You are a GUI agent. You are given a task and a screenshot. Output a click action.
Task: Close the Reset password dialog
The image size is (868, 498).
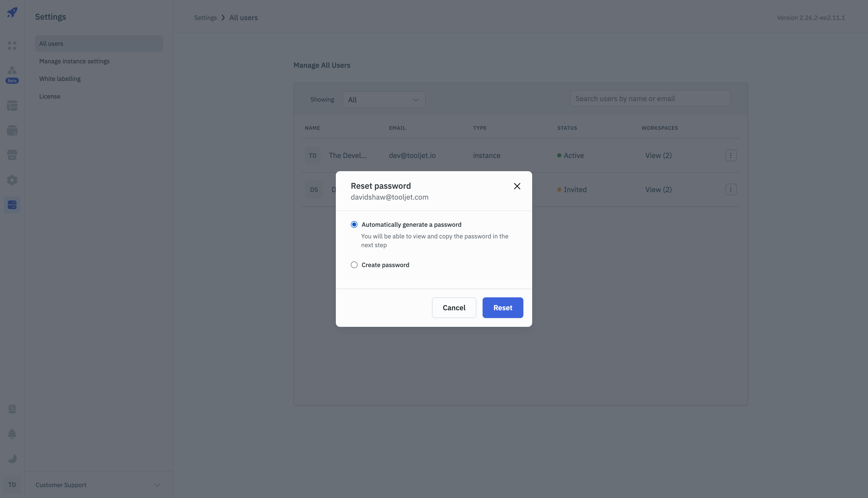517,186
